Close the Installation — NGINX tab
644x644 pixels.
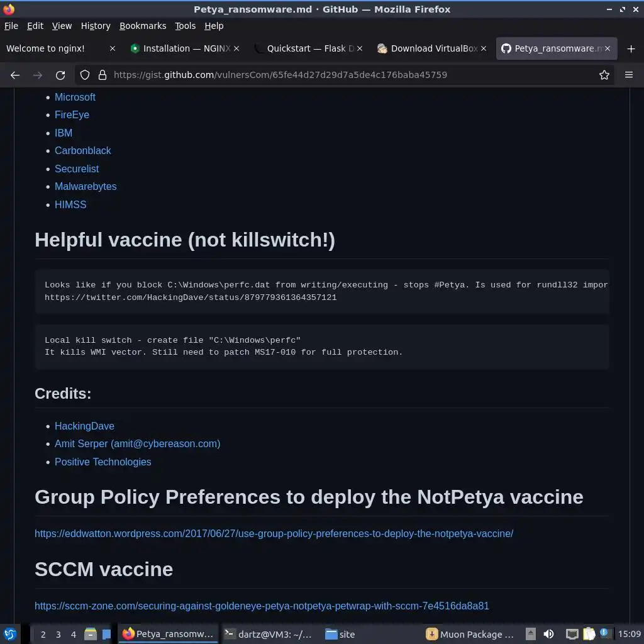pyautogui.click(x=236, y=48)
